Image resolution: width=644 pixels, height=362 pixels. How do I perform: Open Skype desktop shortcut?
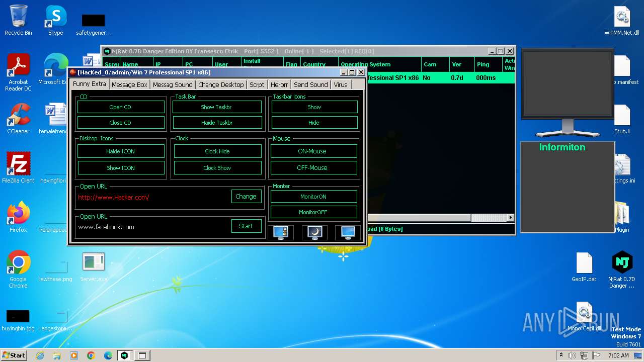coord(55,21)
